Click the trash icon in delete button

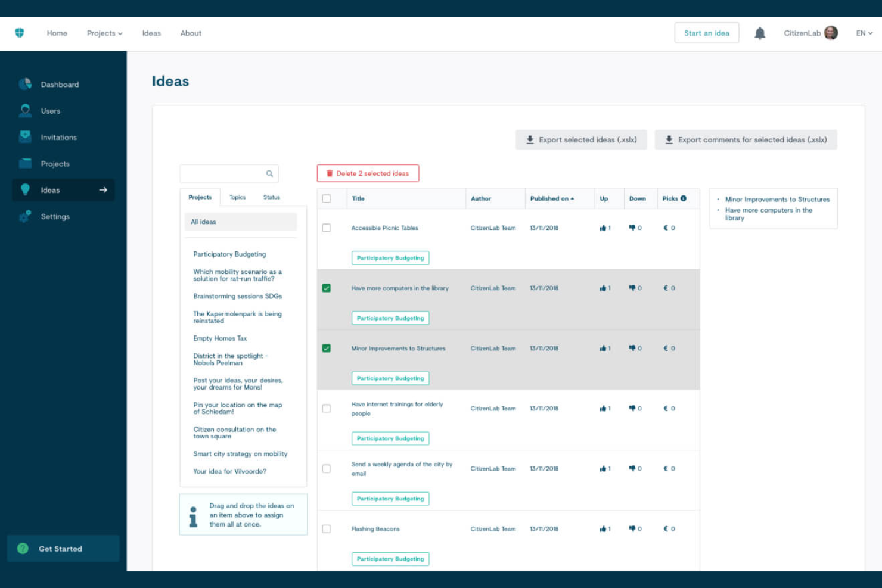click(330, 173)
